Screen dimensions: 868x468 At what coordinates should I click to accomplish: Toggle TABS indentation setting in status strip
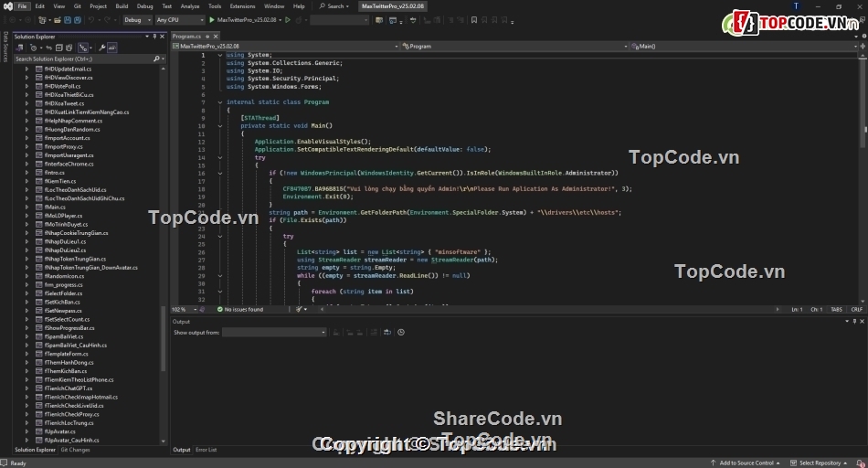(836, 309)
